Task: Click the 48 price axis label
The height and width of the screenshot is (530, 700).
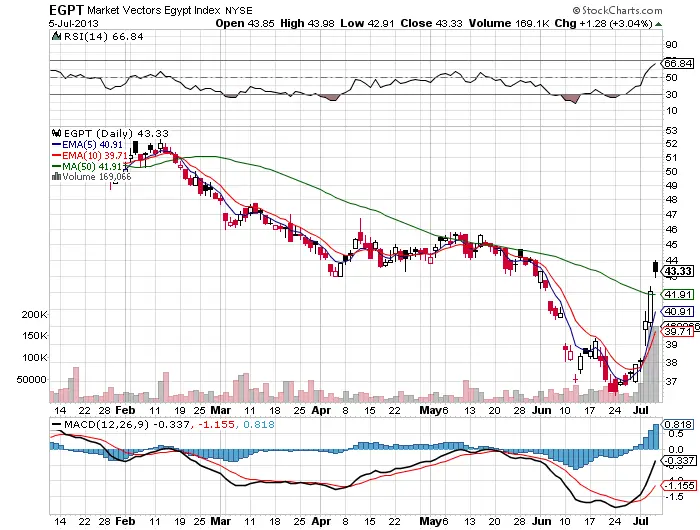Action: click(671, 200)
